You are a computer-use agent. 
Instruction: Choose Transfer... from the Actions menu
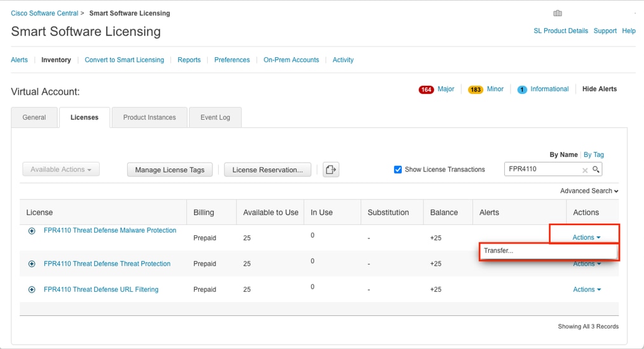click(548, 251)
